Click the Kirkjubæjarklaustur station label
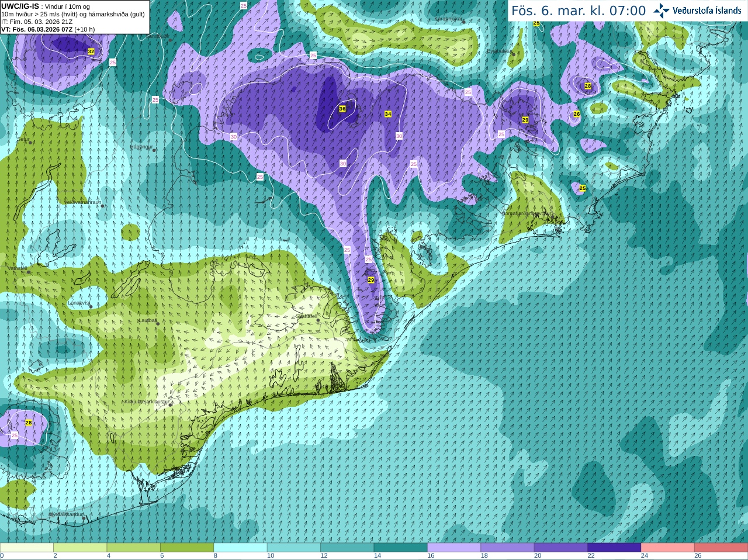 tap(147, 402)
